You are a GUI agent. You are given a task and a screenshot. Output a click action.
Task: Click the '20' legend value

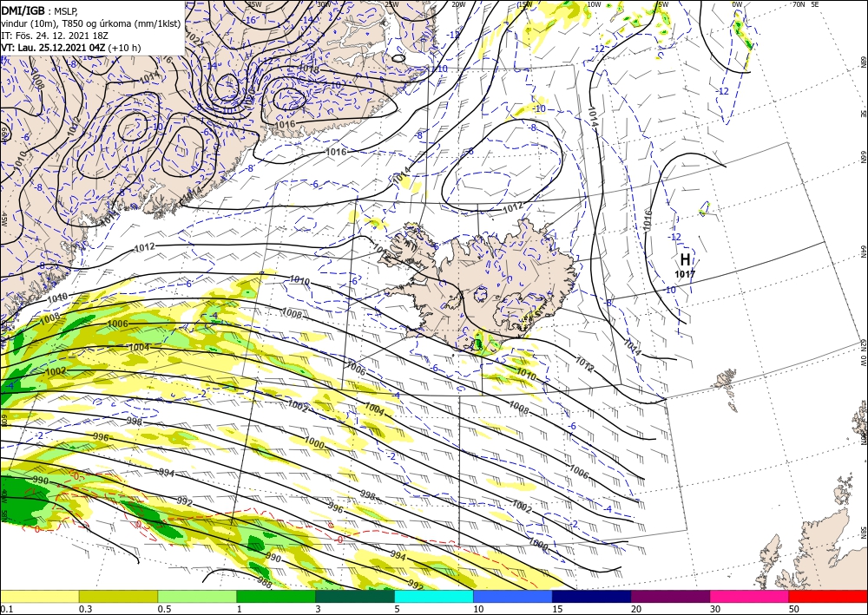(636, 609)
